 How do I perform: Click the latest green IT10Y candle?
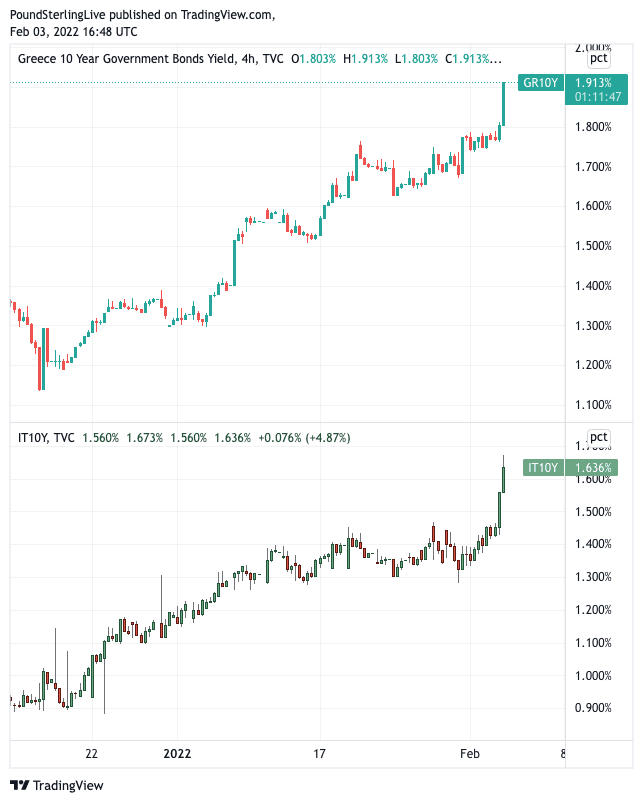503,478
